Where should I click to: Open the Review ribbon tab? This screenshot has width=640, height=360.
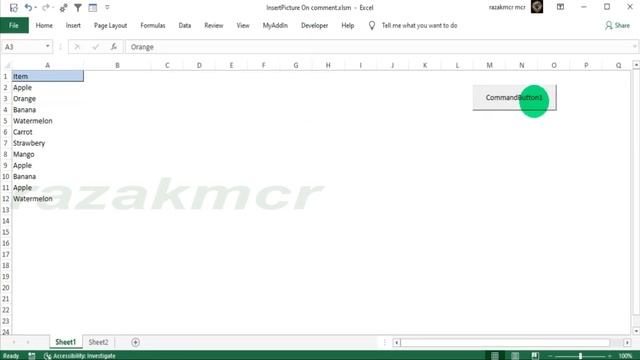pyautogui.click(x=213, y=25)
